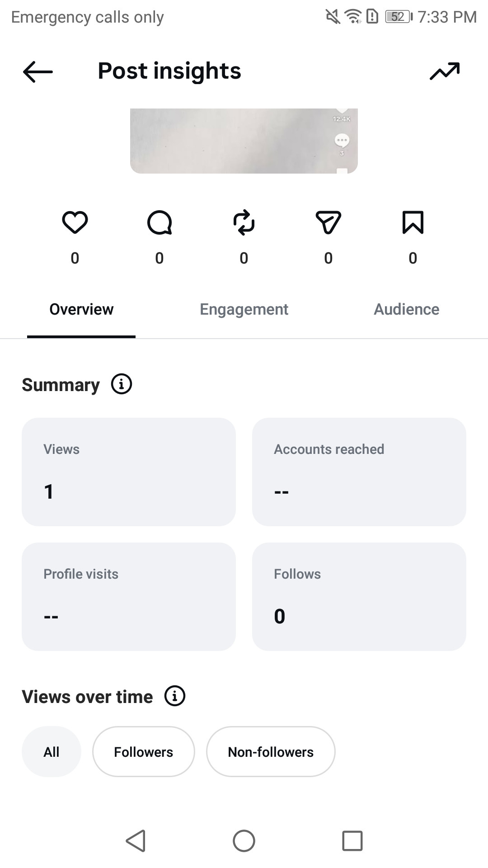Open the Views over time info icon
The height and width of the screenshot is (868, 488).
(175, 696)
